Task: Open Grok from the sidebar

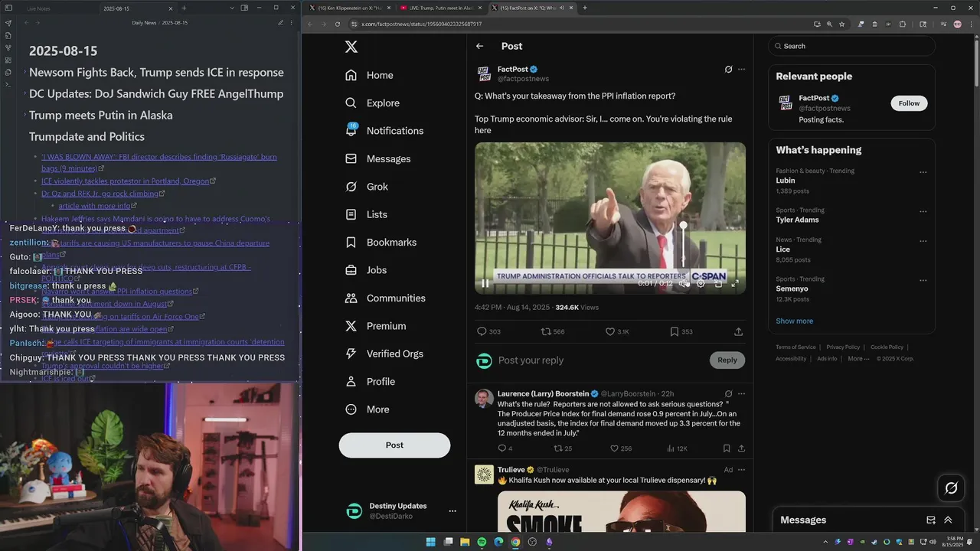Action: 367,187
